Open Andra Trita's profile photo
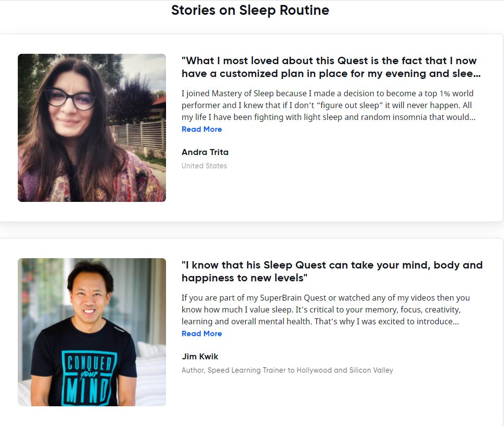 click(92, 128)
